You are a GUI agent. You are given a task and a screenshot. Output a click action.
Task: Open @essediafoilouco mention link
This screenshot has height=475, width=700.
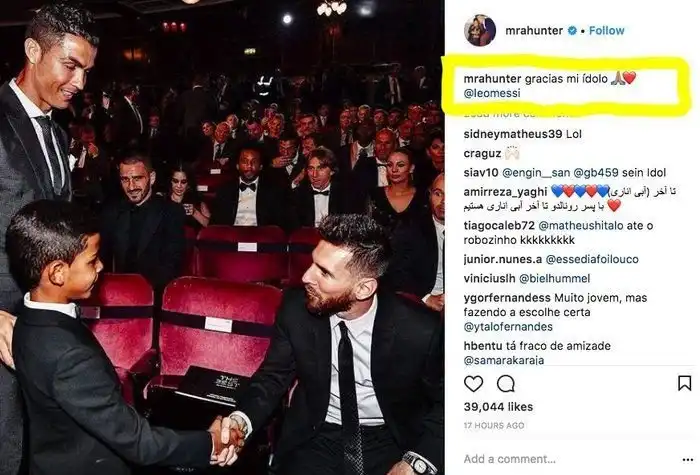[x=592, y=259]
